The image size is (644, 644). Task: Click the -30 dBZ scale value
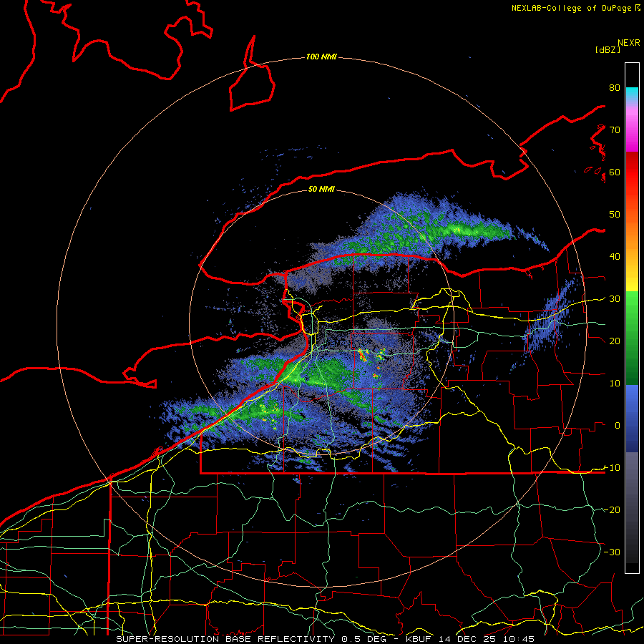[612, 552]
